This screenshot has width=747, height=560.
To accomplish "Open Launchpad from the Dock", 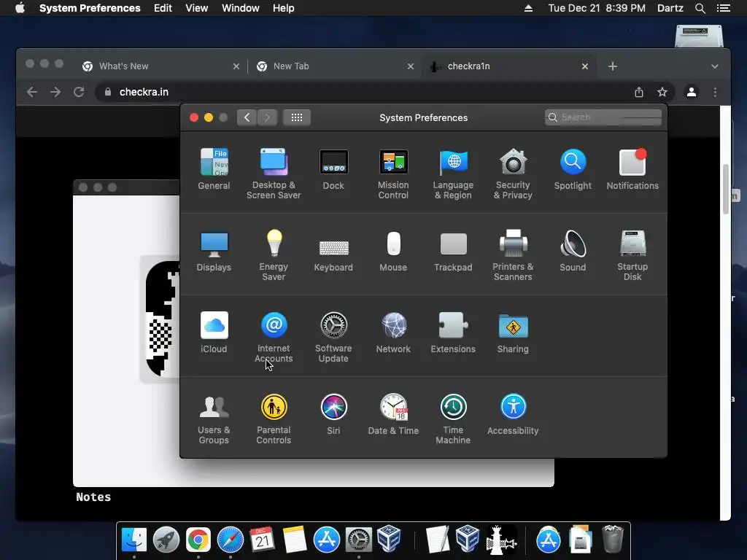I will point(166,540).
